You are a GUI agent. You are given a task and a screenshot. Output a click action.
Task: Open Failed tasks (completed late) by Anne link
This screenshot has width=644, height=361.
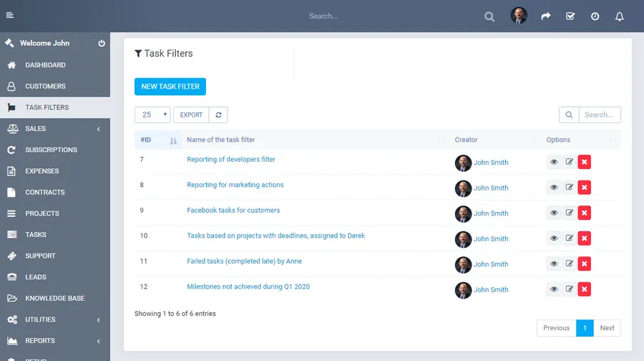coord(244,261)
